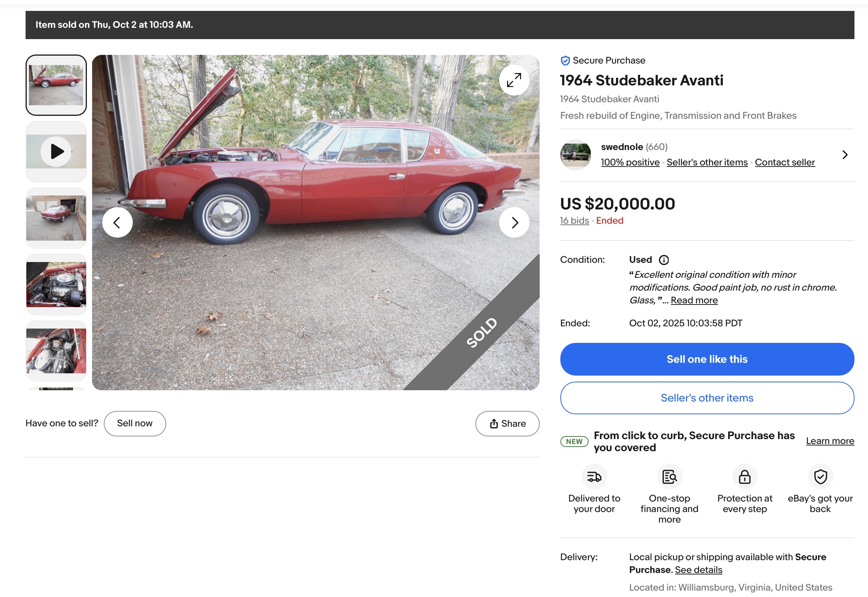Image resolution: width=868 pixels, height=597 pixels.
Task: Expand the condition description with Read more
Action: click(x=694, y=300)
